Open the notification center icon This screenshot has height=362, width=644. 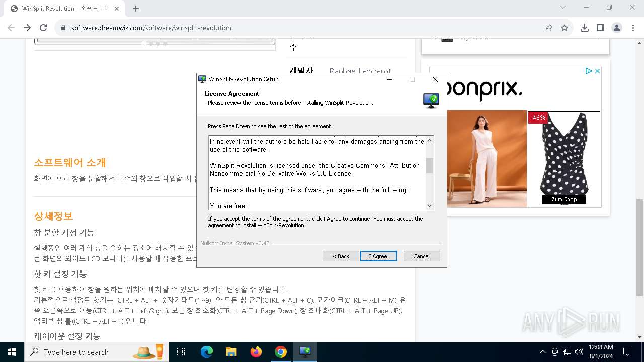click(627, 352)
